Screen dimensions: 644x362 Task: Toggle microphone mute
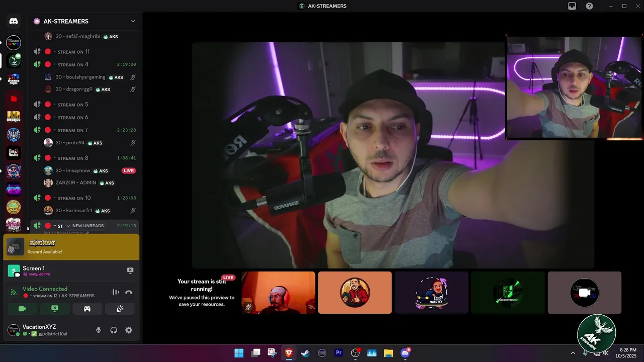point(99,330)
